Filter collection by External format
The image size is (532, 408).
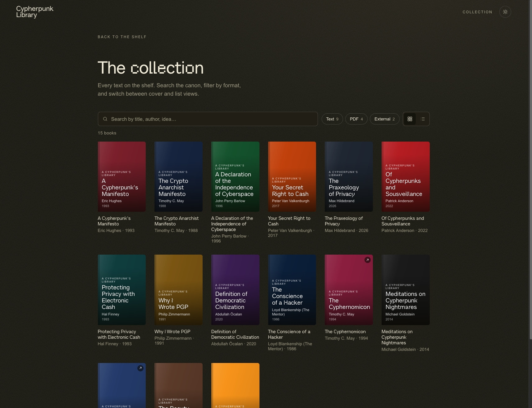(x=384, y=119)
